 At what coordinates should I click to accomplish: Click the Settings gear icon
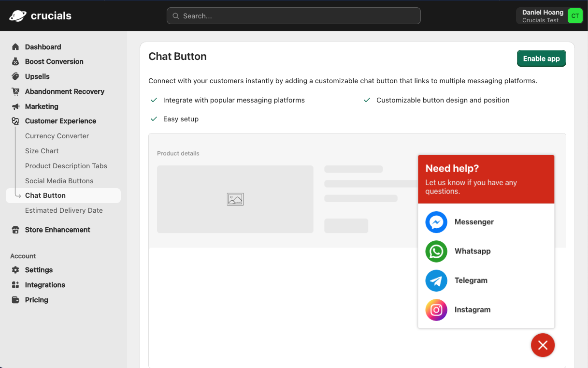(x=15, y=270)
